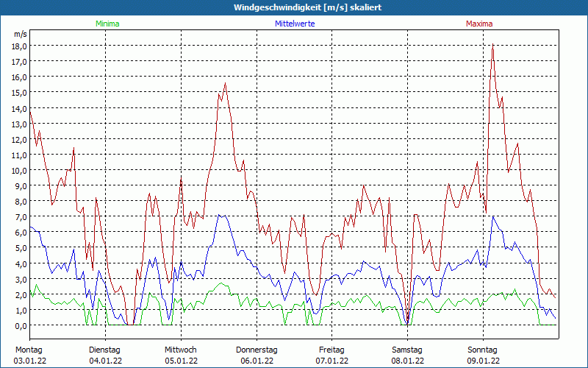Image resolution: width=588 pixels, height=368 pixels.
Task: Click the red Maxima legend label
Action: 479,24
